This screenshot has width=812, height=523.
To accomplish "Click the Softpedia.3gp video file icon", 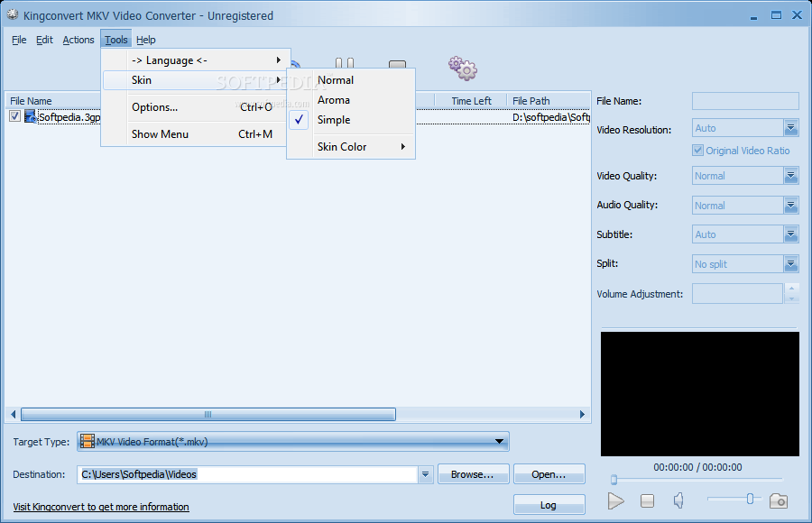I will click(30, 116).
